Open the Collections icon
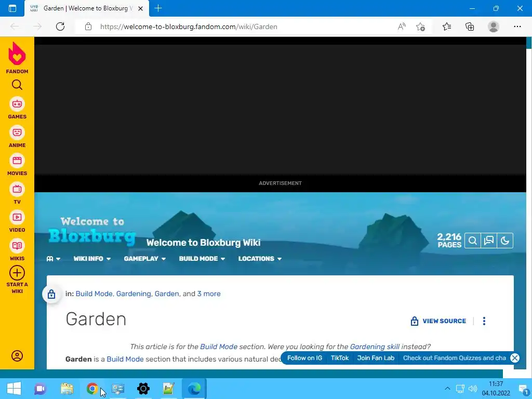532x399 pixels. [x=470, y=26]
